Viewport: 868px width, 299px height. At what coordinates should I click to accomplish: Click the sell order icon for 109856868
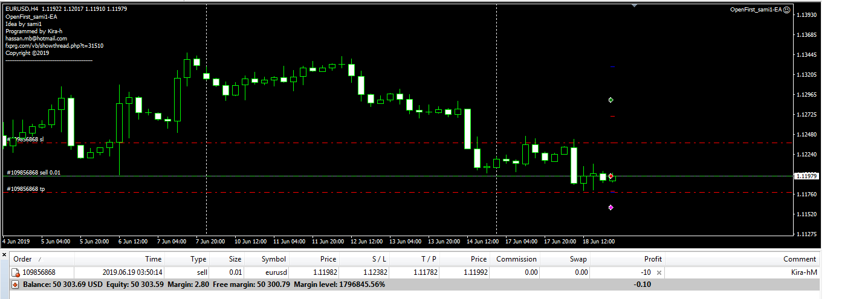point(17,272)
